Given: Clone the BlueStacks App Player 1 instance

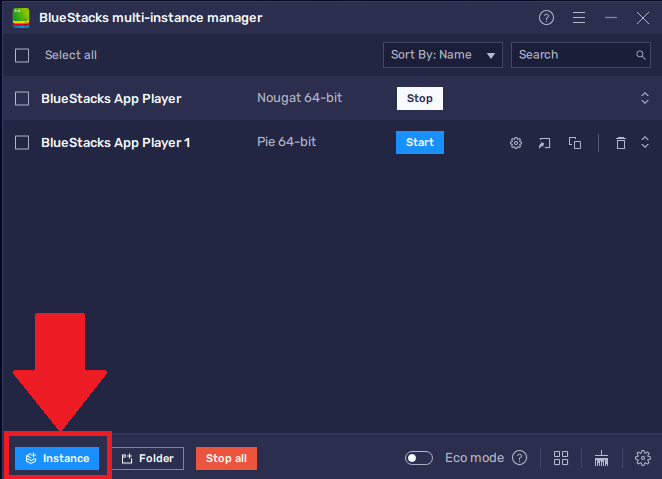Looking at the screenshot, I should (575, 143).
